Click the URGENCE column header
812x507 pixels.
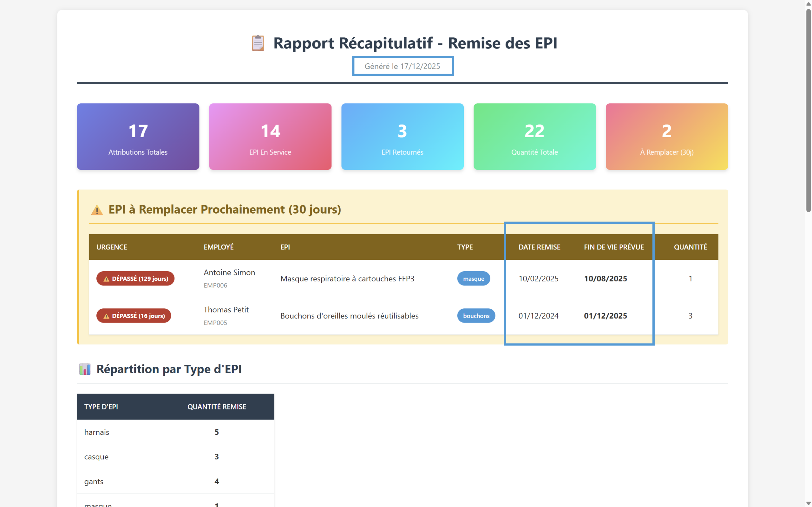(x=112, y=247)
